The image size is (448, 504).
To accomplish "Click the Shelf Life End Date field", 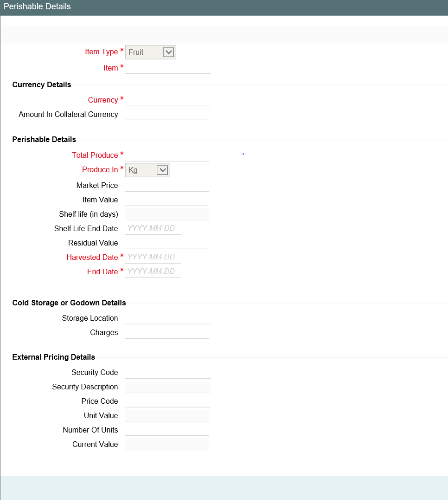I will [153, 228].
